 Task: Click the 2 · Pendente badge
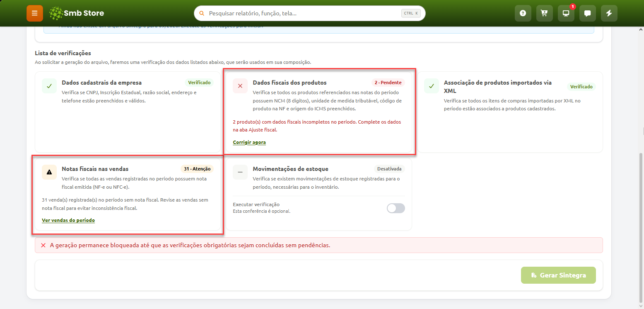(x=388, y=83)
